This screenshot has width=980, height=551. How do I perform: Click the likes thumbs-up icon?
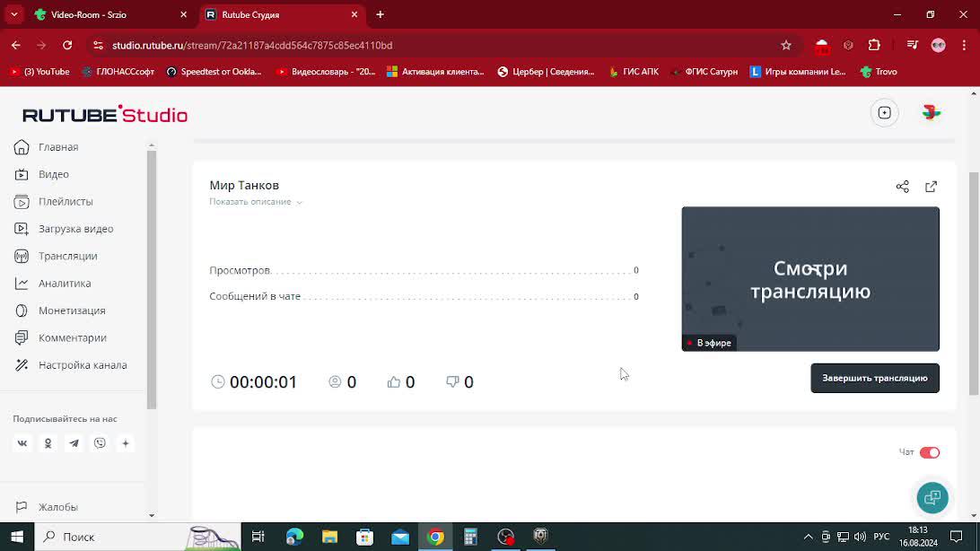tap(394, 381)
